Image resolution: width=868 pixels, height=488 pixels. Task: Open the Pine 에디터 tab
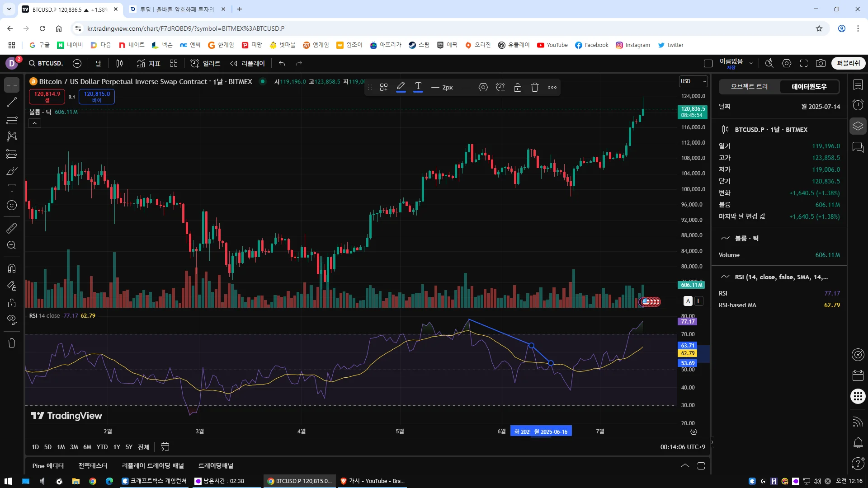[48, 465]
